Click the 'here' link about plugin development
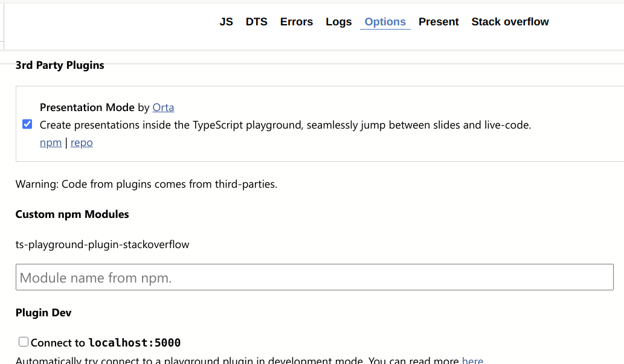624x364 pixels. click(x=472, y=360)
